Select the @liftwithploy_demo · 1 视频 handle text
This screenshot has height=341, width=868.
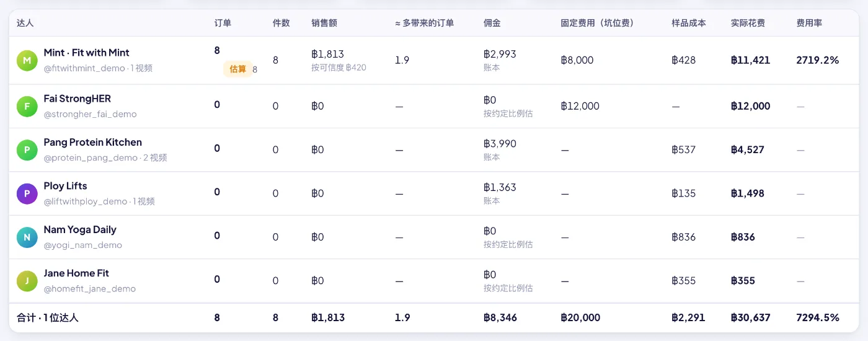[x=99, y=201]
